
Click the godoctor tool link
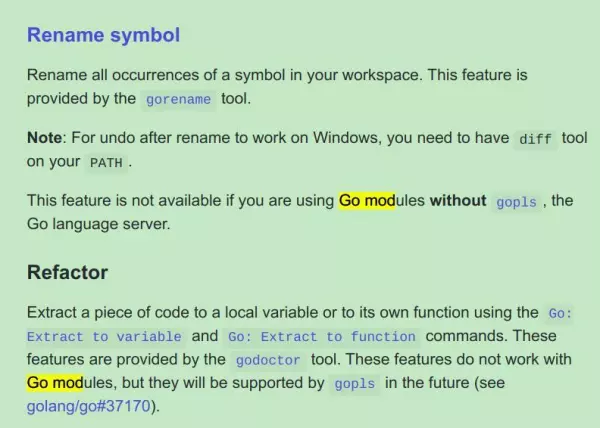[267, 360]
